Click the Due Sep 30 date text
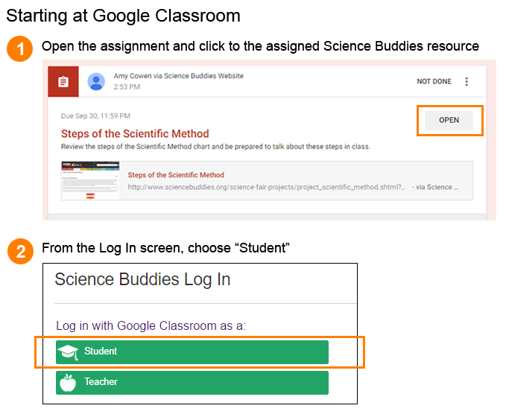506x420 pixels. 95,116
